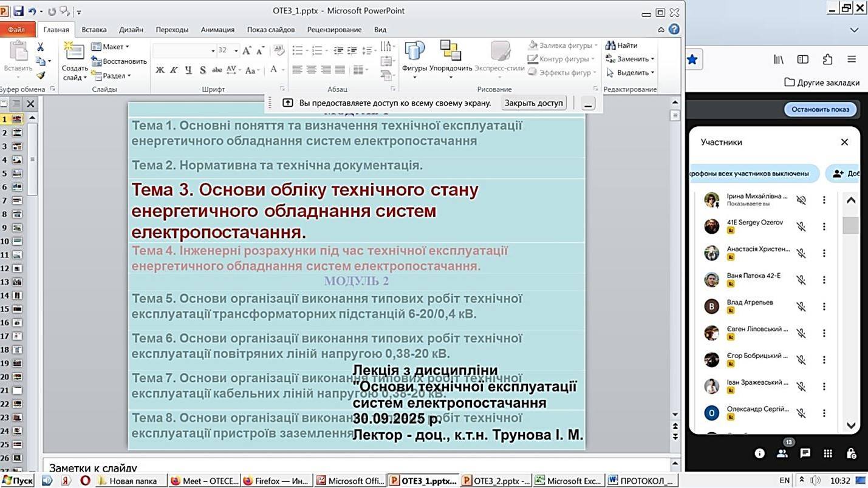Toggle underline text formatting

coord(188,70)
